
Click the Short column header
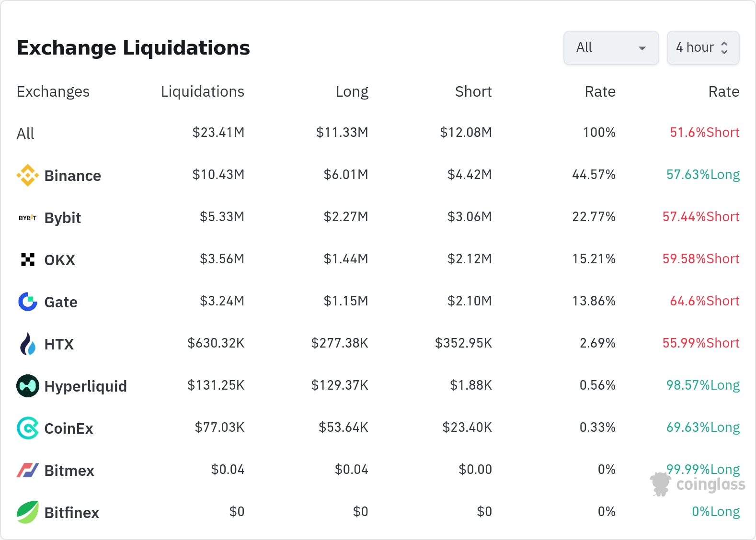[473, 91]
